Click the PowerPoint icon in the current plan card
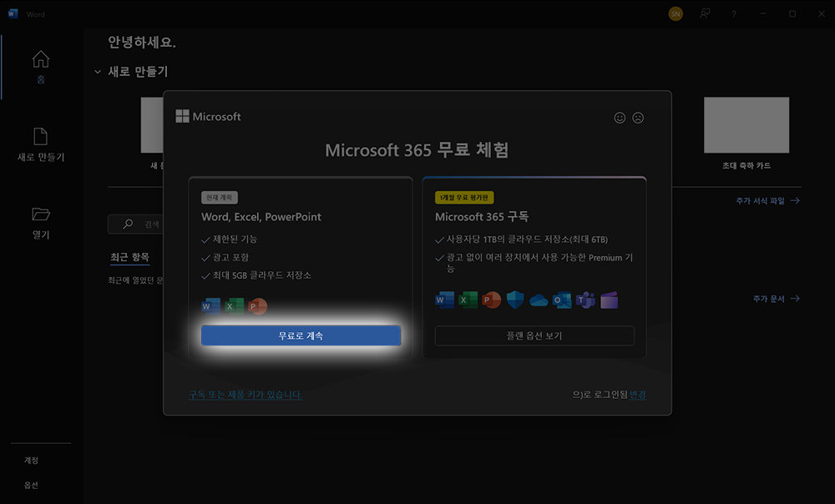The image size is (835, 504). pyautogui.click(x=257, y=306)
